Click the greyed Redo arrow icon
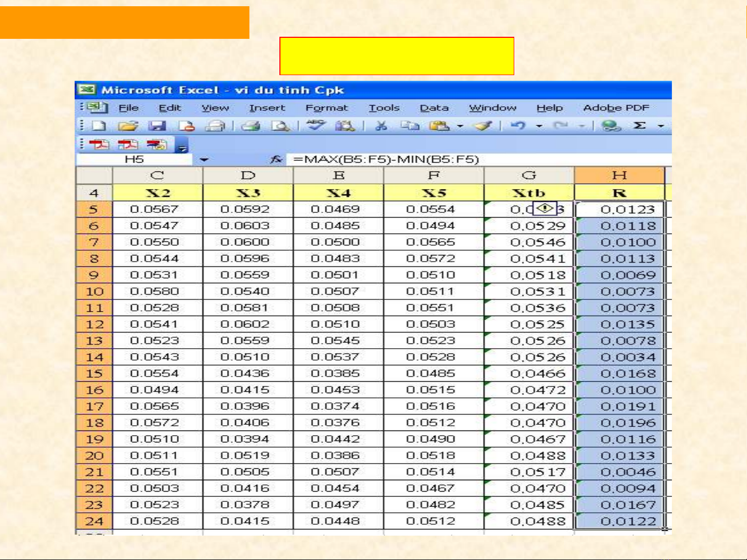The image size is (747, 560). 560,126
